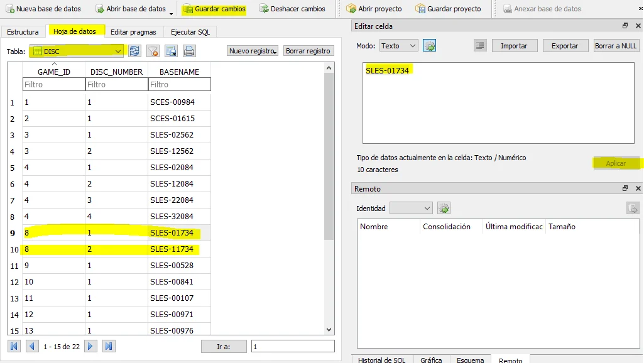Open the Identidad dropdown

[x=411, y=209]
